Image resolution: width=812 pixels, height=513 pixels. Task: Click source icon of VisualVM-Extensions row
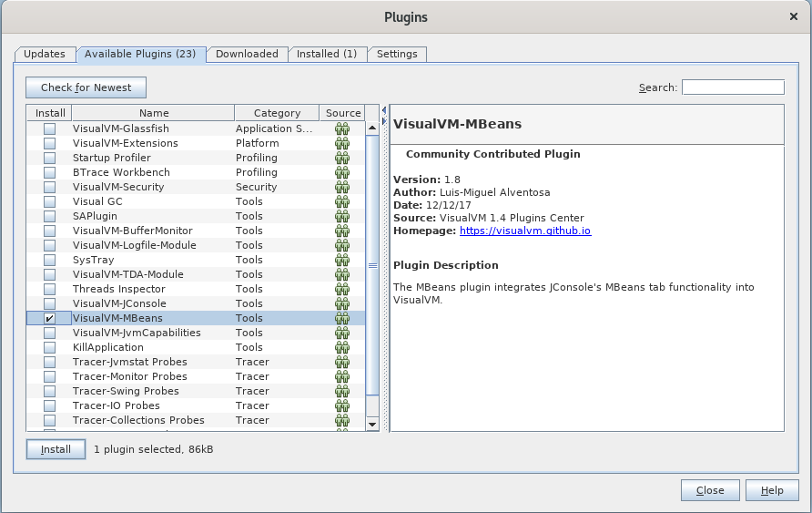pos(342,143)
